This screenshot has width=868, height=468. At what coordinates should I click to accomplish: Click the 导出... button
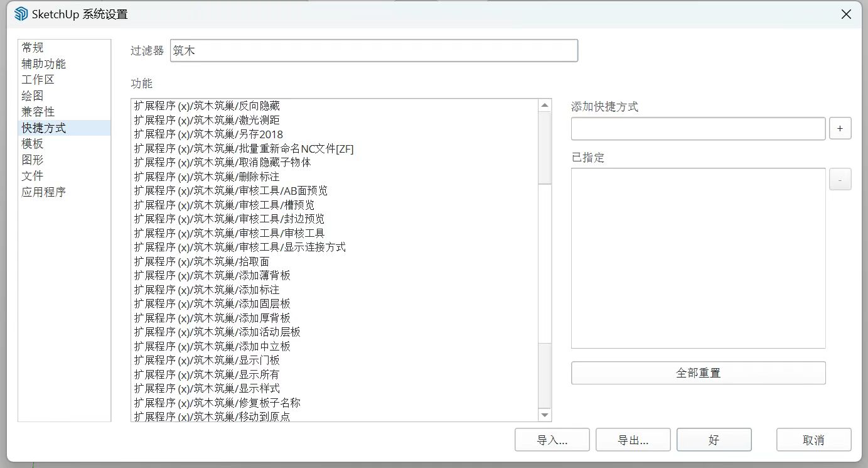pyautogui.click(x=633, y=439)
